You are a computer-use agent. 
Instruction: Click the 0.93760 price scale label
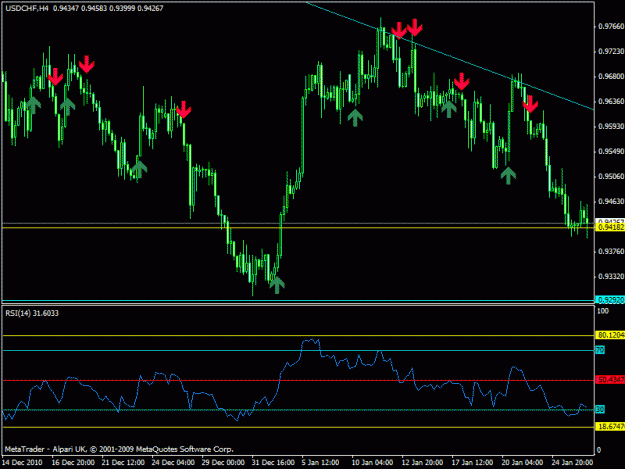[x=611, y=251]
